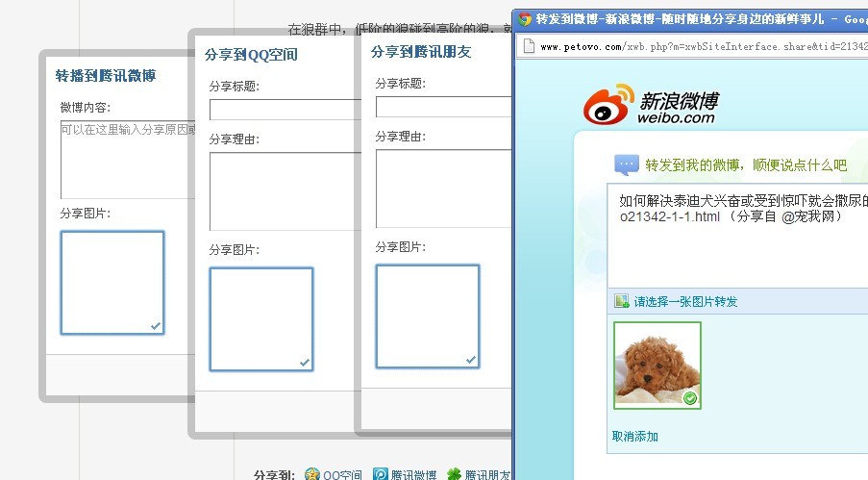Select the share image box in 腾讯朋友 dialog
This screenshot has width=868, height=480.
point(428,316)
